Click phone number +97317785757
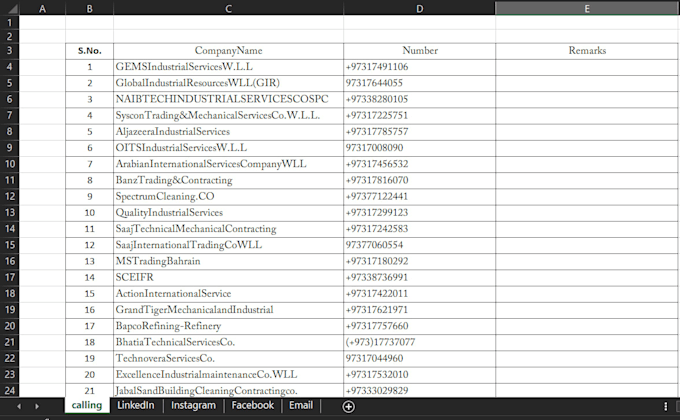 [x=419, y=131]
